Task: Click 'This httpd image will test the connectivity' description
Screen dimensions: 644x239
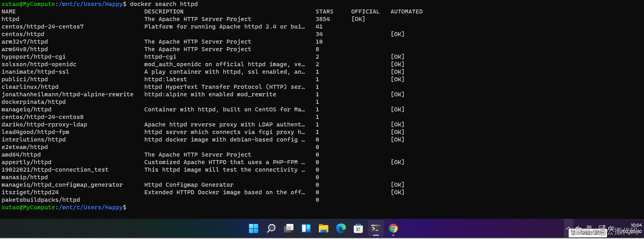Action: point(224,170)
